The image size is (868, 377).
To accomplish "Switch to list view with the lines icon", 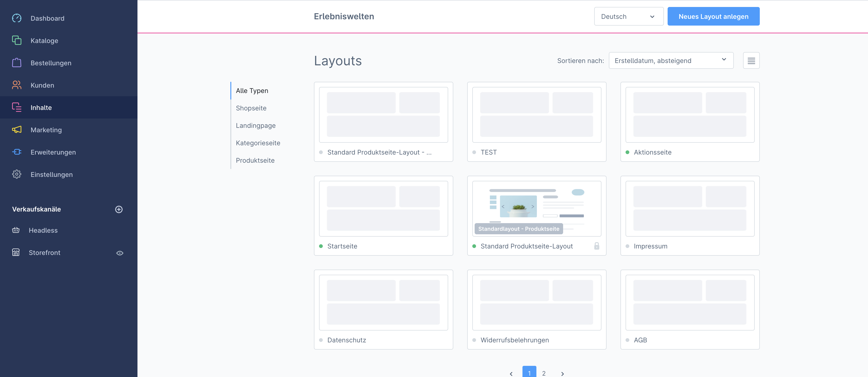I will (751, 60).
